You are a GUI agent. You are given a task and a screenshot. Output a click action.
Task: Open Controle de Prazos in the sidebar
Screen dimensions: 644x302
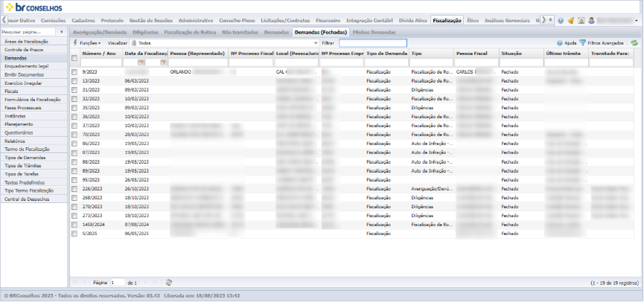34,50
